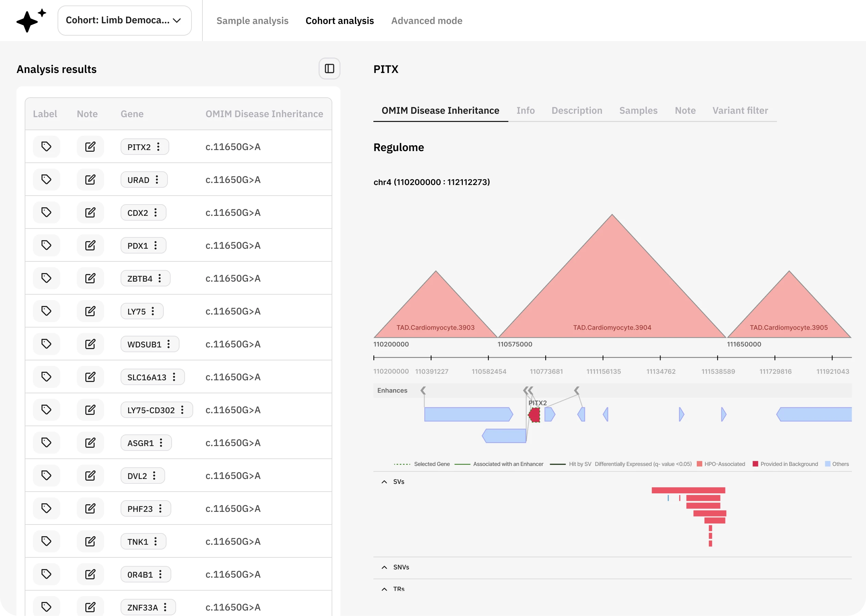Click the label tag icon for LY75

point(46,311)
